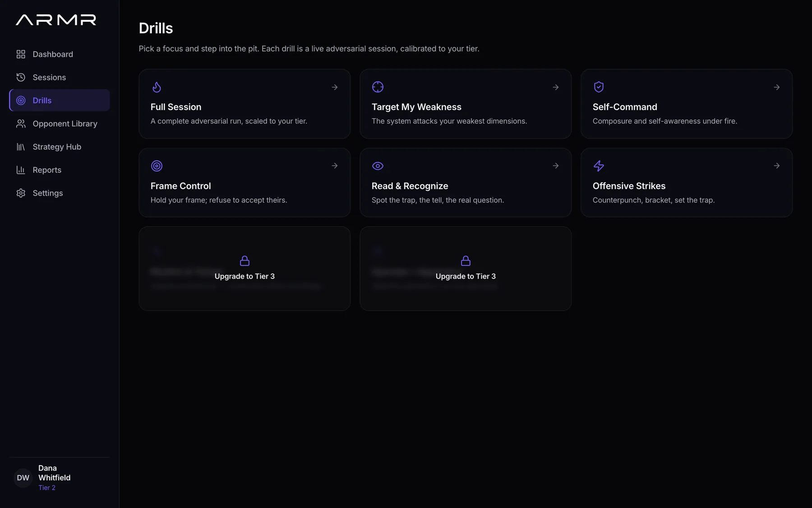Click the eye icon on Read & Recognize

[x=378, y=166]
